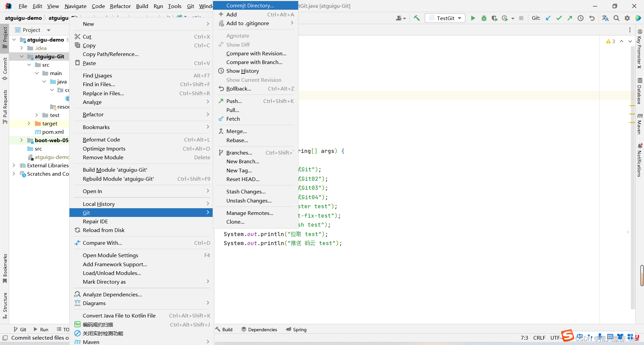Expand the .idea folder
The image size is (644, 345).
[x=22, y=48]
